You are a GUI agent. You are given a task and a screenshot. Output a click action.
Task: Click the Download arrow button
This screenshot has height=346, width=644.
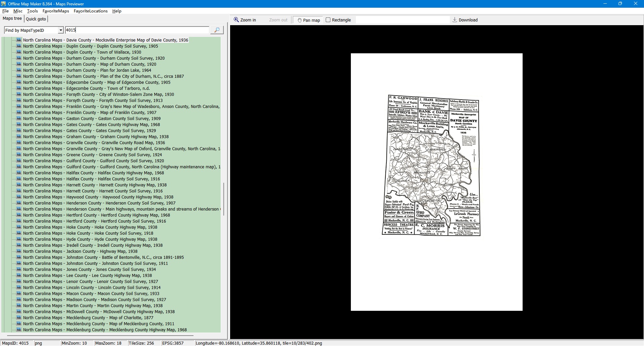point(465,20)
